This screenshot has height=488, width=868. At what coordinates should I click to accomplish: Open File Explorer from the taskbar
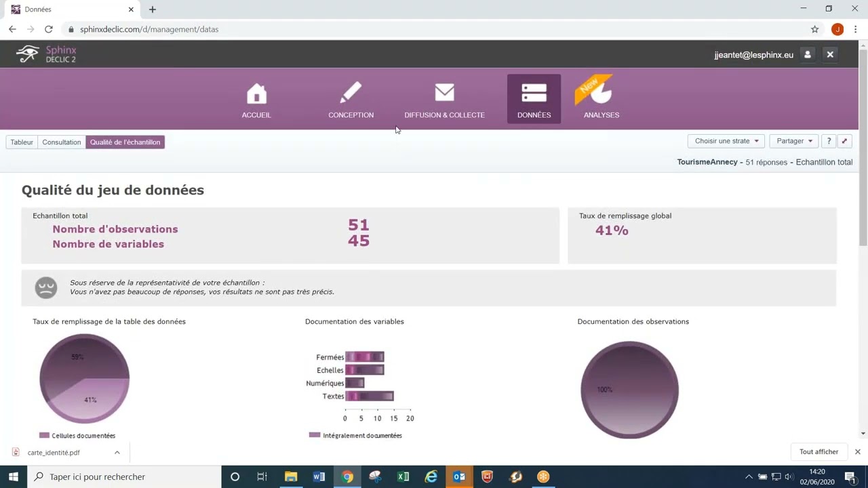[291, 476]
